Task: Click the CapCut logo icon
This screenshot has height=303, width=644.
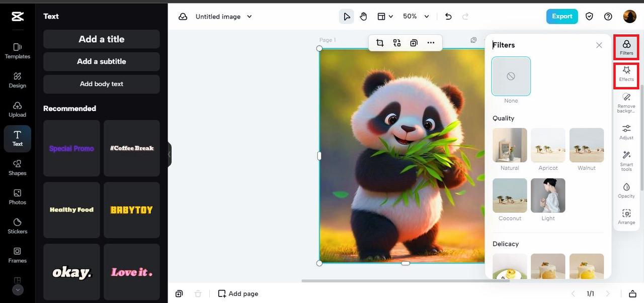Action: pyautogui.click(x=18, y=17)
